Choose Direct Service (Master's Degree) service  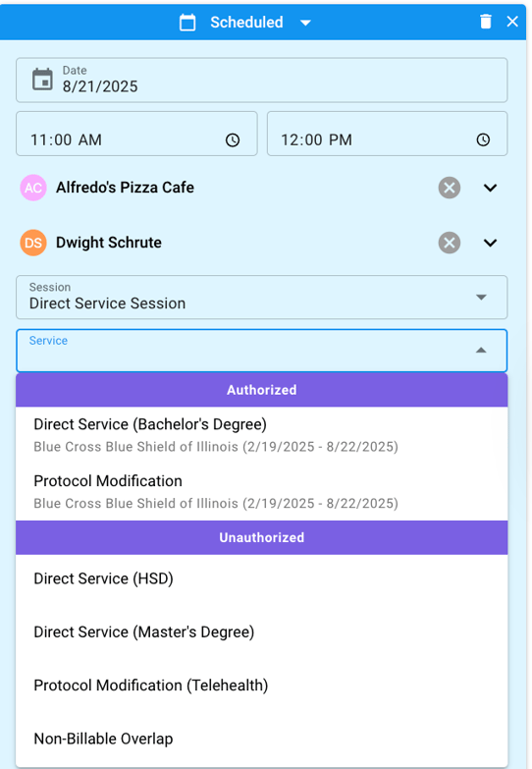point(261,632)
